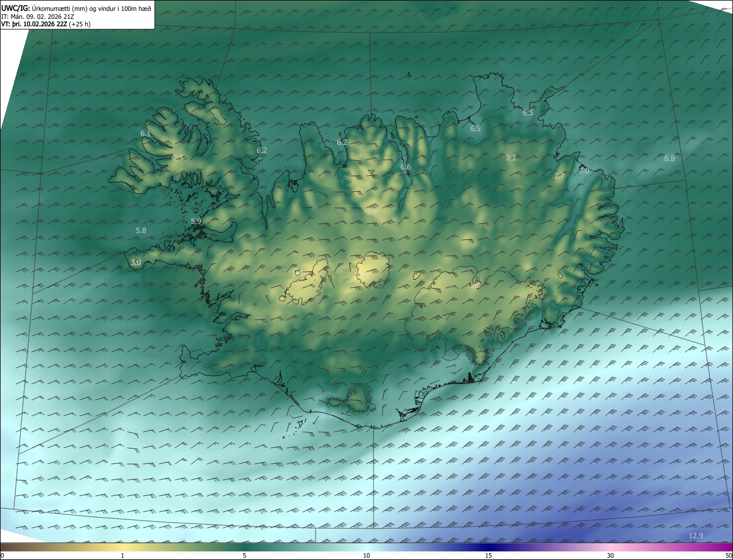The image size is (733, 560).
Task: Click the 10 tick on the color scale
Action: coord(366,555)
